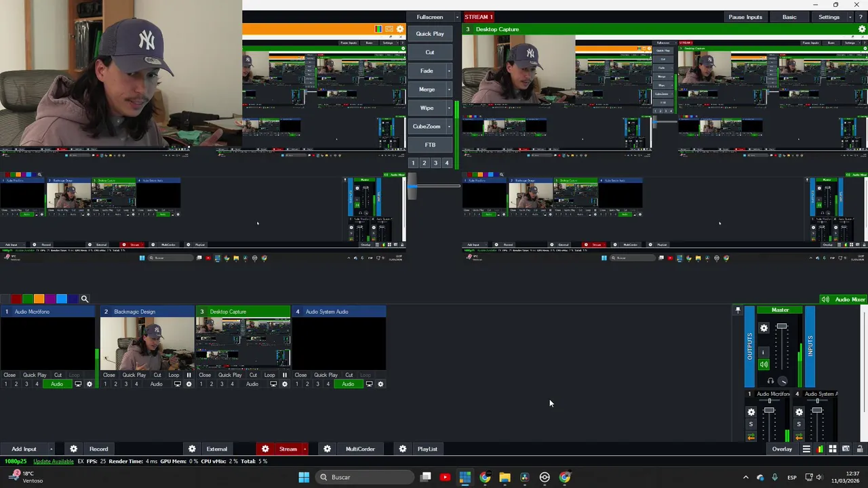868x488 pixels.
Task: Open PlayList settings gear icon
Action: point(402,449)
